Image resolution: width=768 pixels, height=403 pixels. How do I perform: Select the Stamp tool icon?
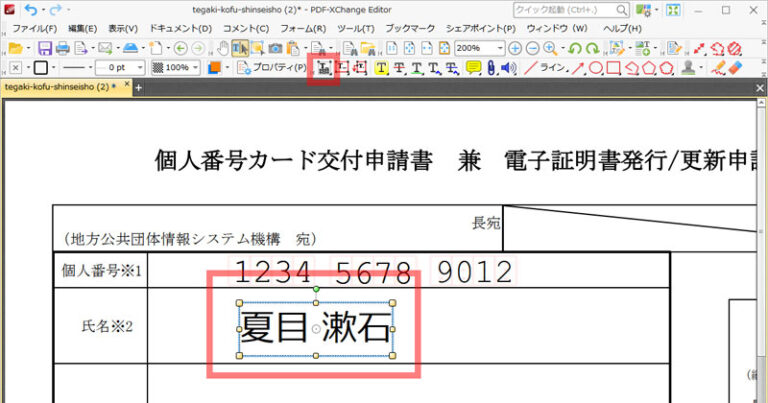click(x=688, y=68)
